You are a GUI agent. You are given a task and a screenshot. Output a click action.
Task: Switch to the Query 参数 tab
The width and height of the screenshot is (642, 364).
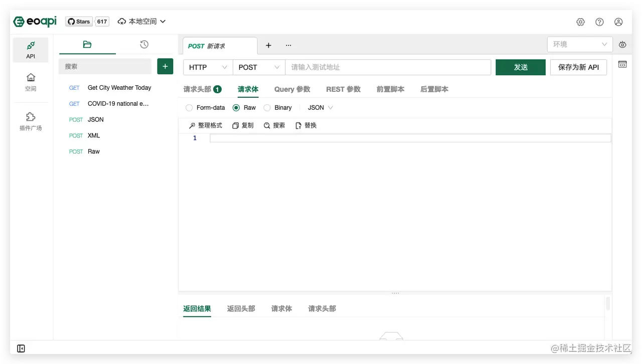pyautogui.click(x=292, y=89)
